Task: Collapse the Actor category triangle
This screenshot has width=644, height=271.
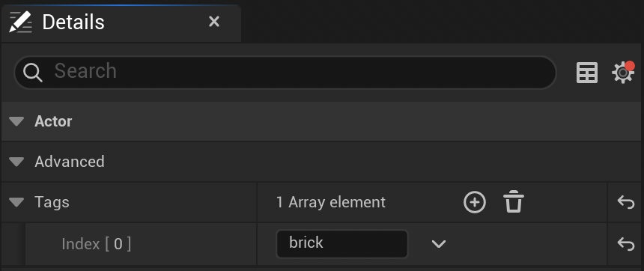Action: pyautogui.click(x=16, y=121)
